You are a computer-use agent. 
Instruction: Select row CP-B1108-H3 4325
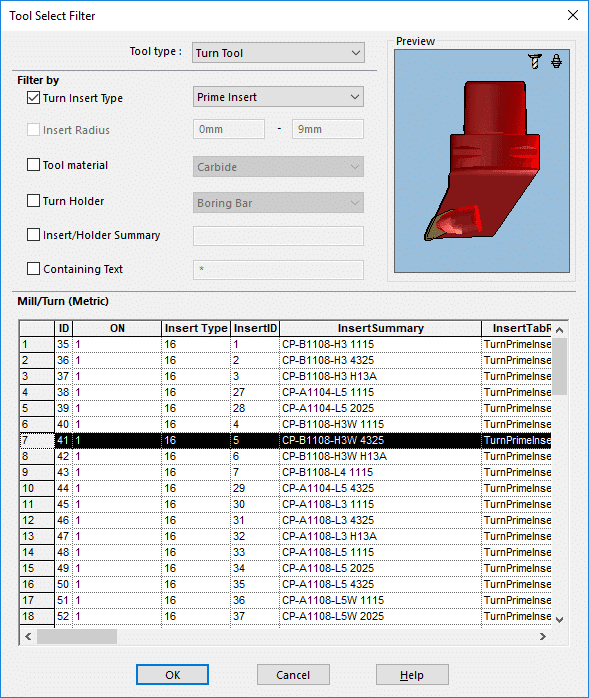[x=285, y=360]
